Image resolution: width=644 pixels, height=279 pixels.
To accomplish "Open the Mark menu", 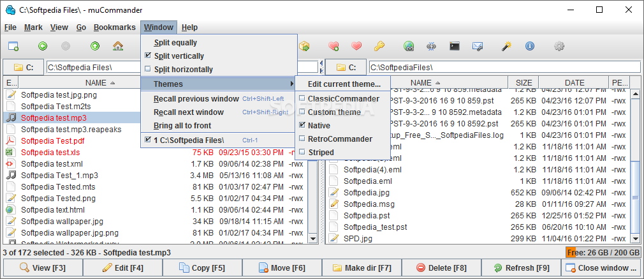I will 33,27.
